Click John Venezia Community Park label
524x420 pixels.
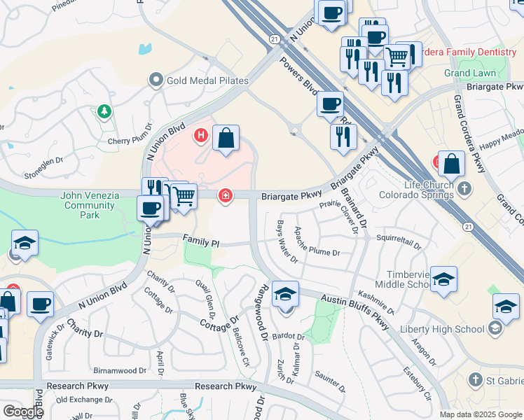click(90, 205)
